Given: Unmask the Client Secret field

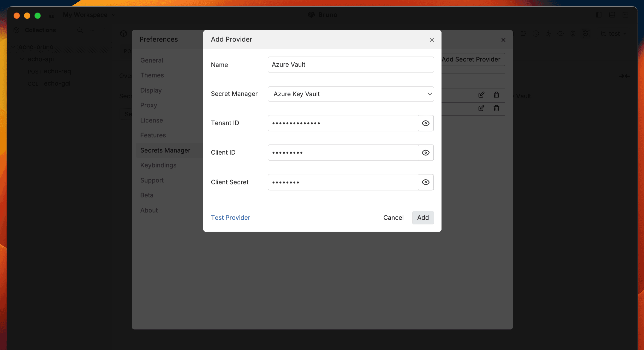Looking at the screenshot, I should pyautogui.click(x=425, y=182).
